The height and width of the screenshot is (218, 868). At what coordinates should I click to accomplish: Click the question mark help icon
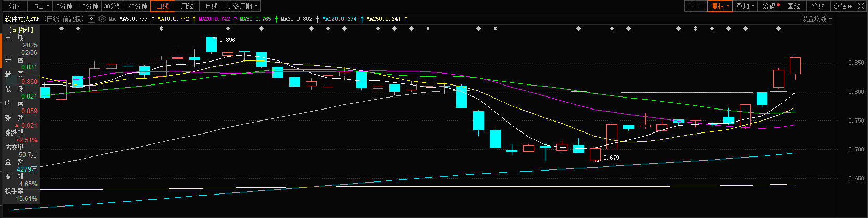pyautogui.click(x=92, y=19)
